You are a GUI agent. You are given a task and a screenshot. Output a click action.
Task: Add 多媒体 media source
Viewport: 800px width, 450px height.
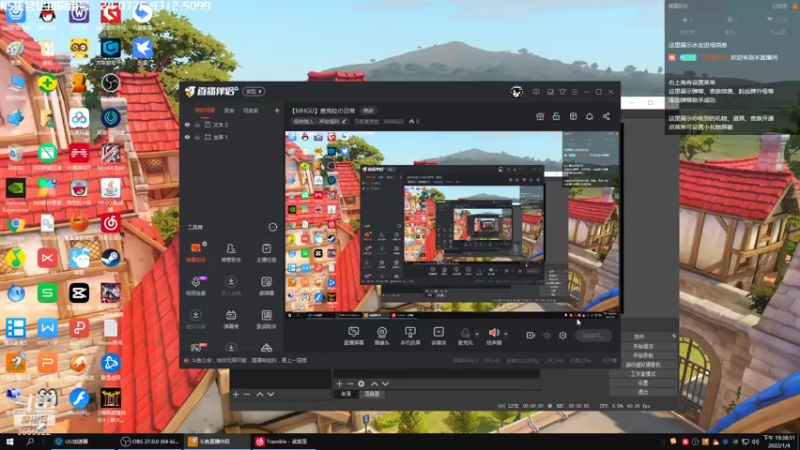pos(438,336)
